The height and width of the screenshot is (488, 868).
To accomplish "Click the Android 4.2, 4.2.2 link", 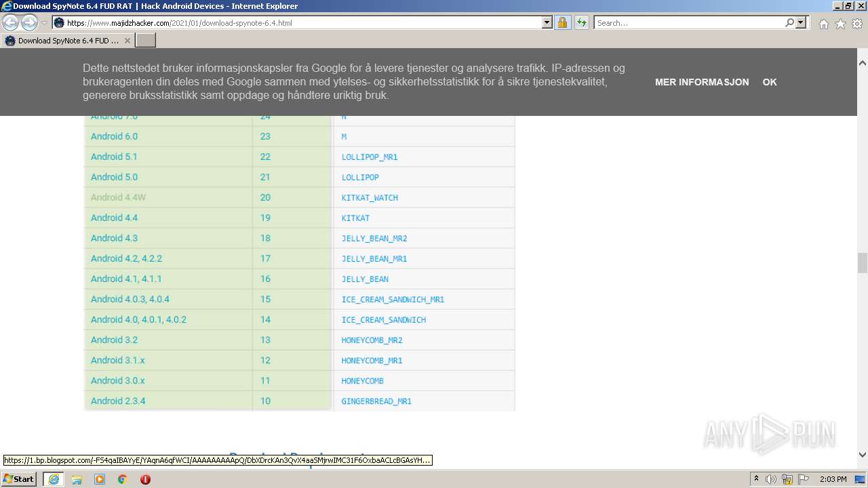I will click(x=126, y=258).
